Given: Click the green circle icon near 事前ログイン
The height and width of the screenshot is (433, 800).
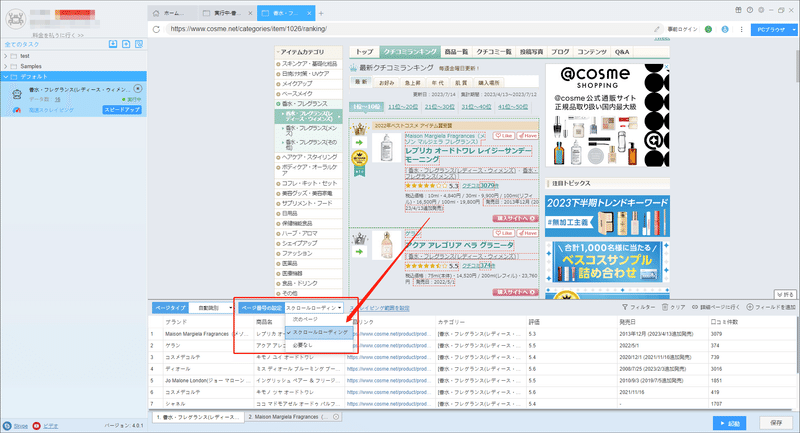Looking at the screenshot, I should point(708,29).
